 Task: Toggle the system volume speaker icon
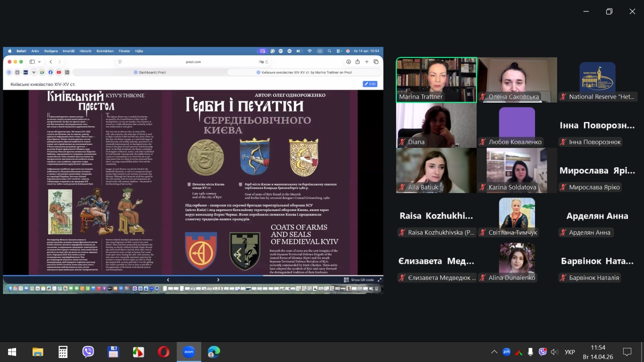tap(554, 352)
